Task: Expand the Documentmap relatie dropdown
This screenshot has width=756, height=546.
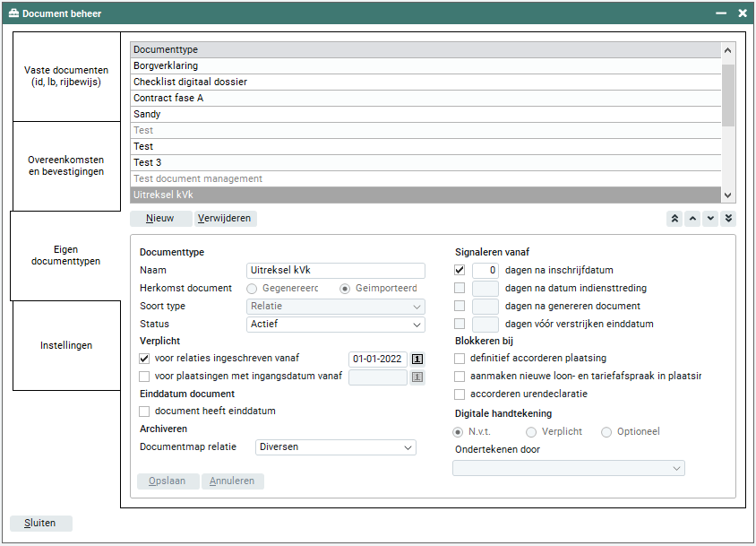Action: click(336, 447)
